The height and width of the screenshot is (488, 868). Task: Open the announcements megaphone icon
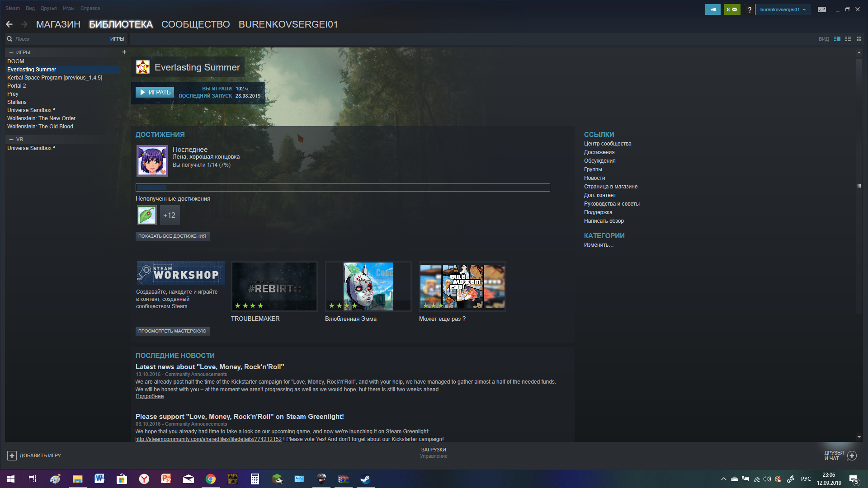(x=712, y=9)
